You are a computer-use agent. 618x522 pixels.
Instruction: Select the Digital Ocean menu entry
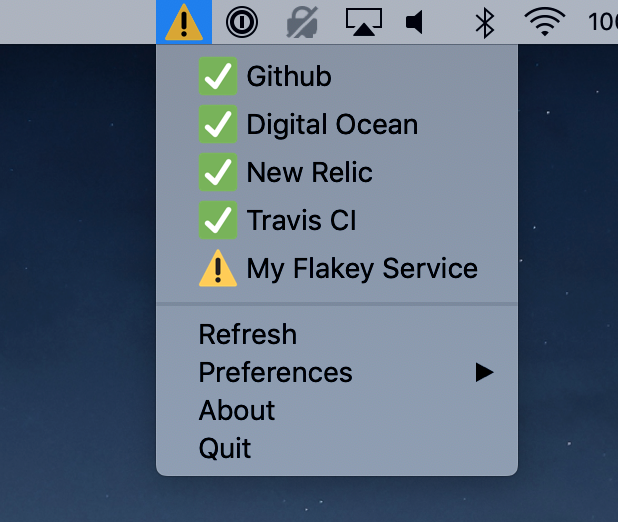tap(337, 124)
